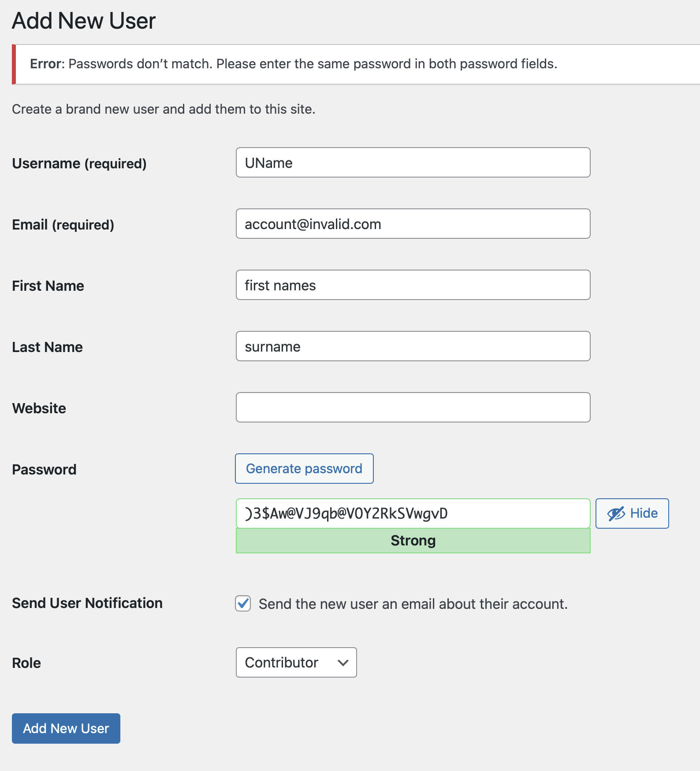Screen dimensions: 700x771
Task: Click the Last Name label
Action: pos(48,347)
